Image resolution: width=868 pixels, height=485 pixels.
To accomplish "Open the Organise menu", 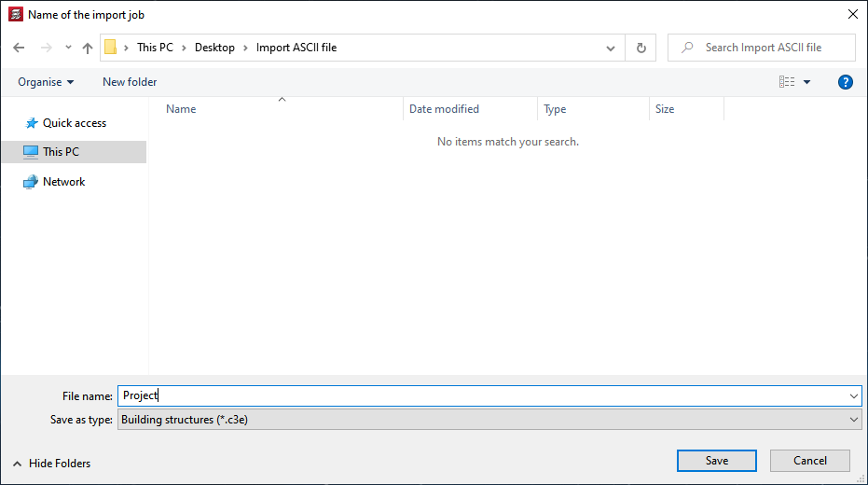I will 46,82.
